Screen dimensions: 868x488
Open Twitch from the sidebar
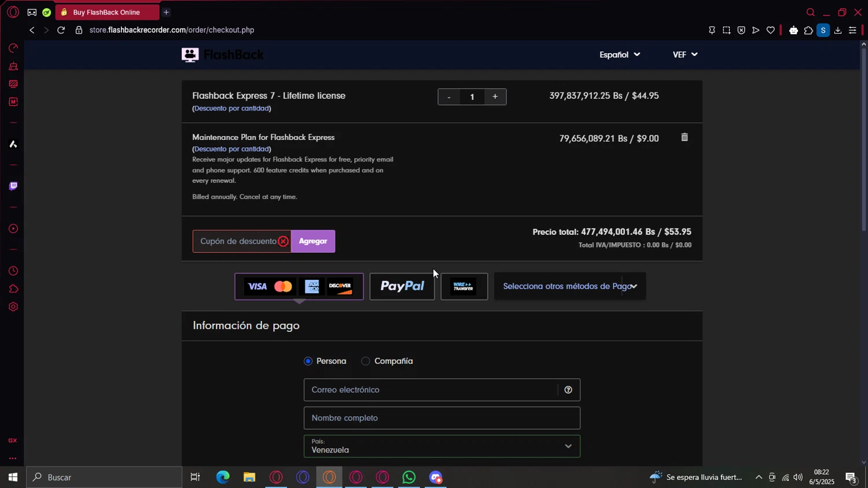point(13,186)
